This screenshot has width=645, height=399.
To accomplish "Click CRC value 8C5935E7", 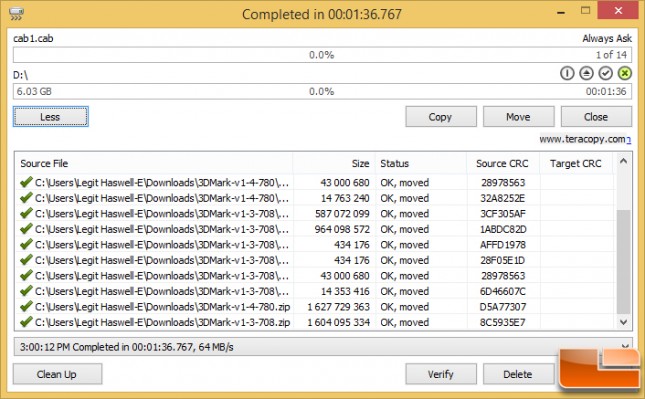I will [x=503, y=322].
